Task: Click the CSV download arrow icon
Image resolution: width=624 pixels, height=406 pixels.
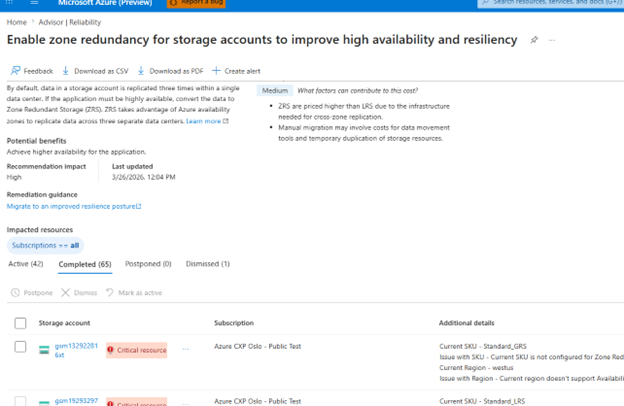Action: tap(66, 71)
